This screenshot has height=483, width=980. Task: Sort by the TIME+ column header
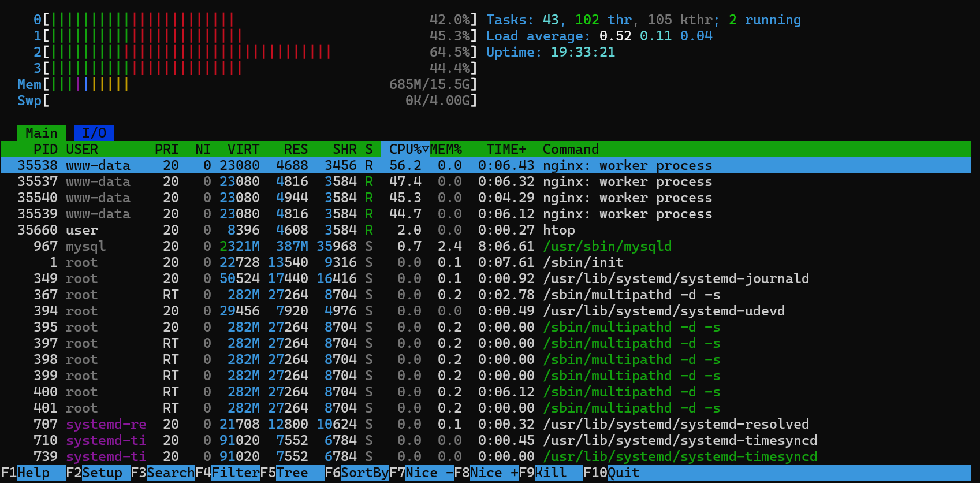[x=506, y=149]
